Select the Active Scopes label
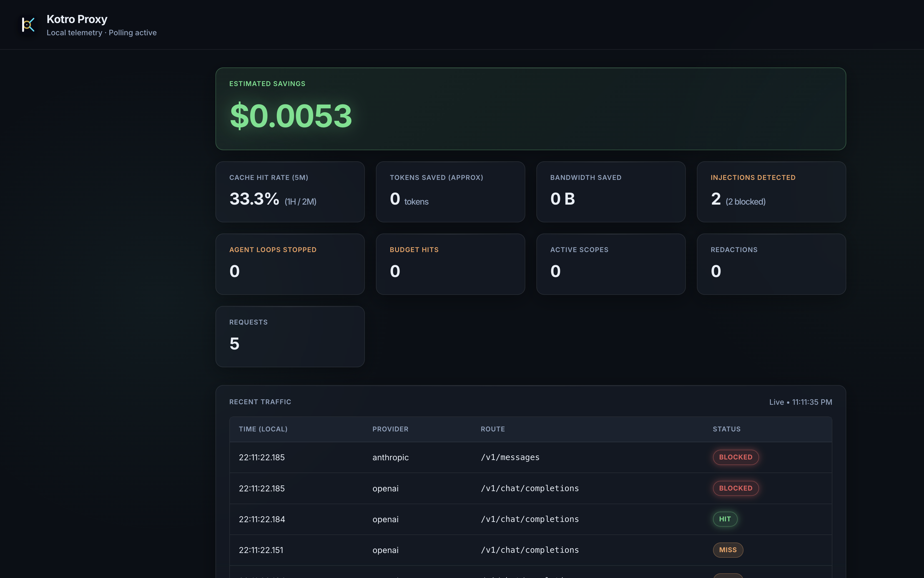 579,250
